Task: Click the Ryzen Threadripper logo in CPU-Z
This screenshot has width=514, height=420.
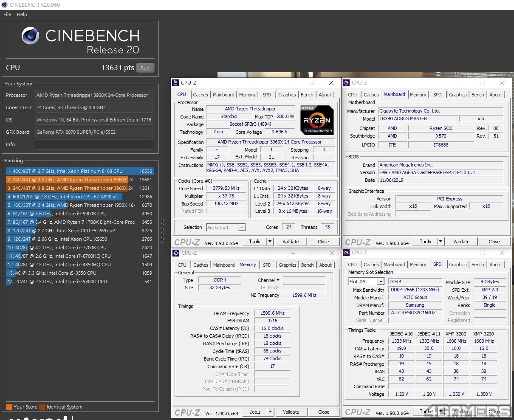Action: coord(316,120)
